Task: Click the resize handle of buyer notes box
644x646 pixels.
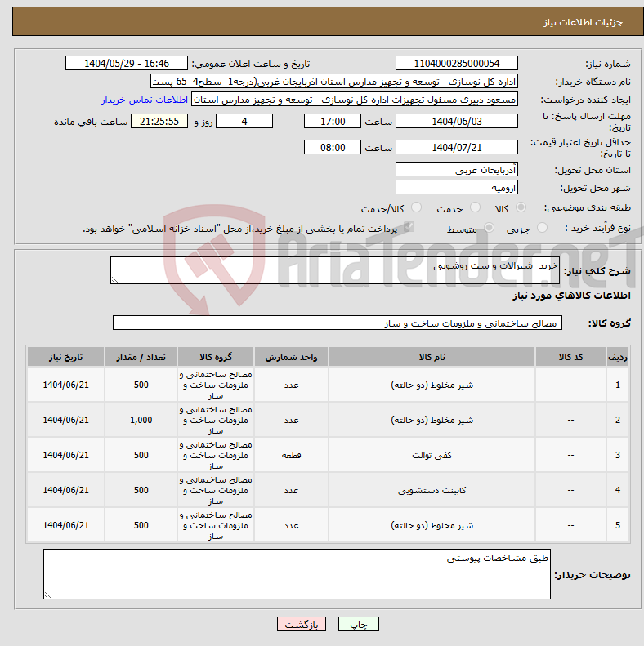Action: (x=47, y=595)
